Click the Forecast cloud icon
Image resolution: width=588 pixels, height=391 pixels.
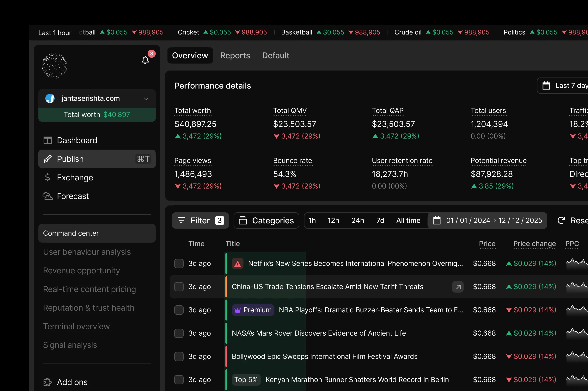tap(48, 196)
